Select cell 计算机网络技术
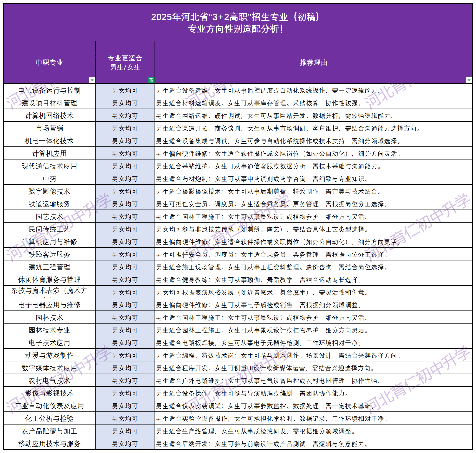This screenshot has width=476, height=453. (50, 115)
